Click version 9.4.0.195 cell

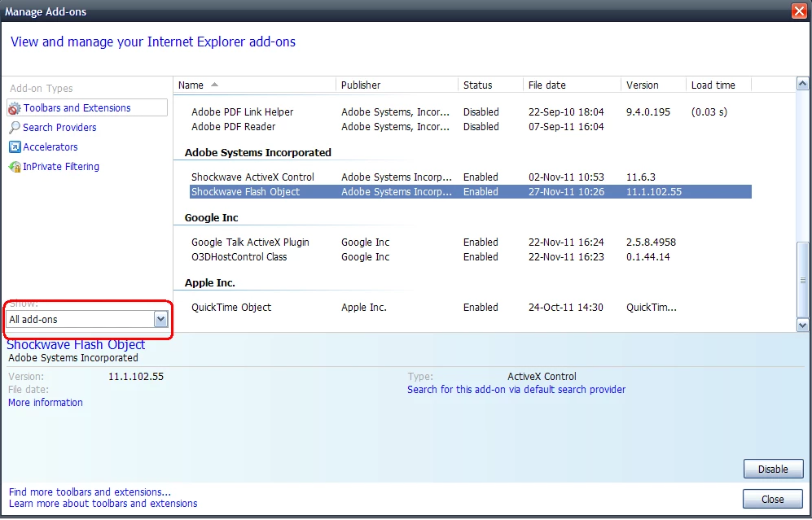[647, 111]
